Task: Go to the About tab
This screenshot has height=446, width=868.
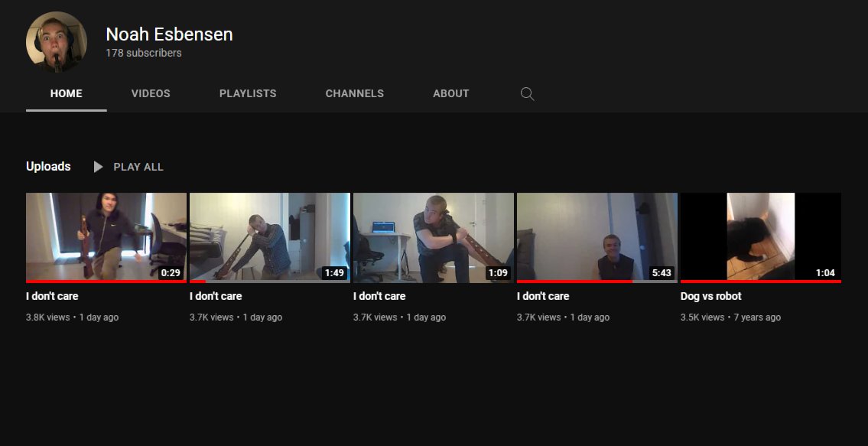Action: tap(450, 93)
